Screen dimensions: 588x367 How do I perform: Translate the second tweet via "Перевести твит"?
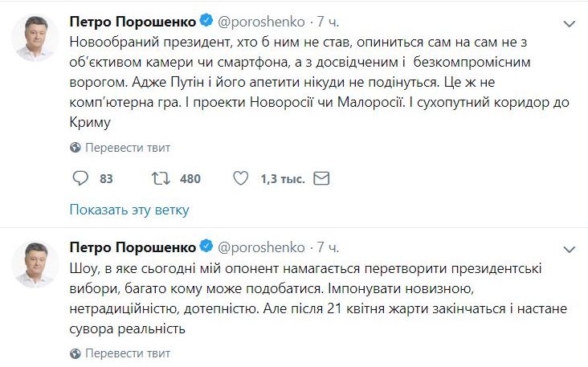pyautogui.click(x=124, y=353)
